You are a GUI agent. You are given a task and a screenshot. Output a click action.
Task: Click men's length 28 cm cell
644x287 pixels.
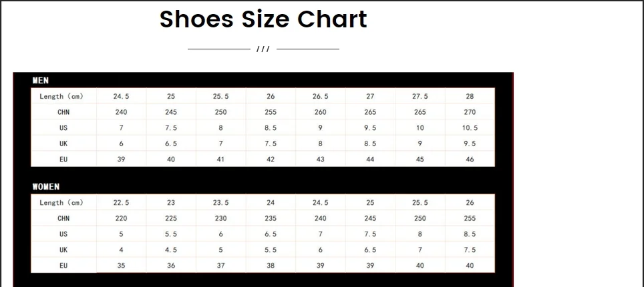(x=470, y=96)
